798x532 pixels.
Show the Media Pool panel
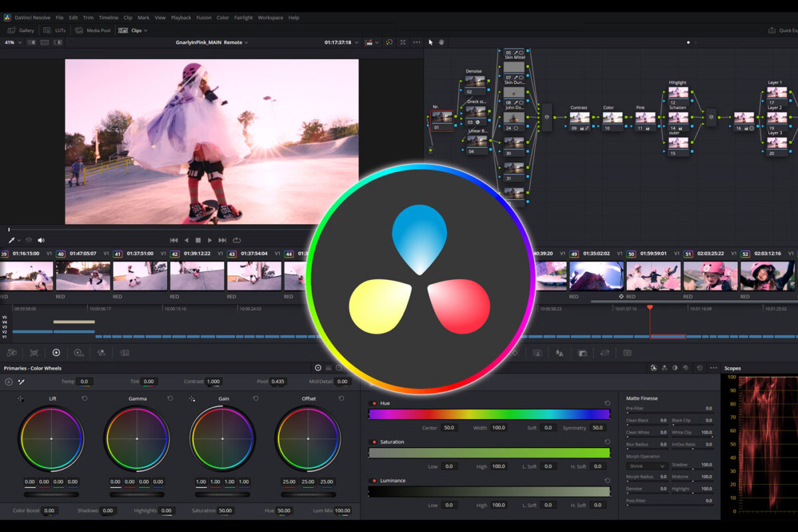point(93,31)
